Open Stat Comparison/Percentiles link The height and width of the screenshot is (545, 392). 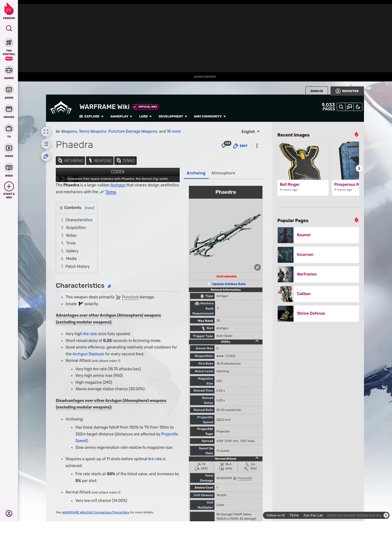96,512
